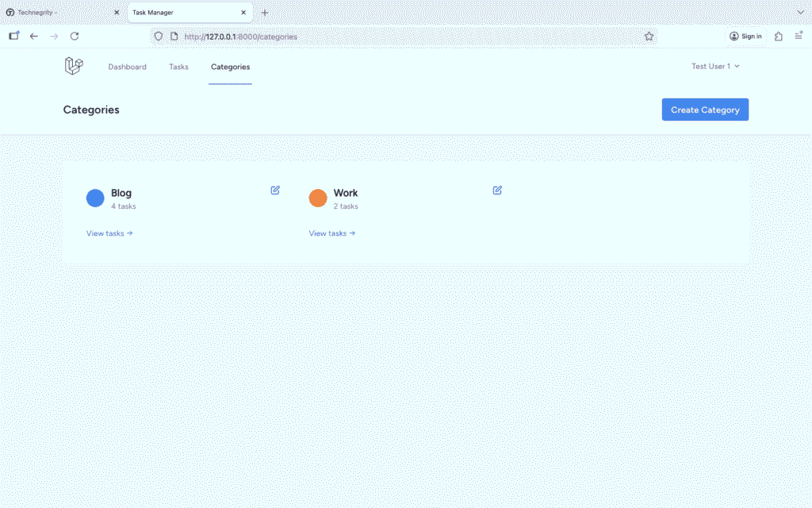Edit the Work category via pencil icon
Screen dimensions: 812x508
click(x=497, y=190)
